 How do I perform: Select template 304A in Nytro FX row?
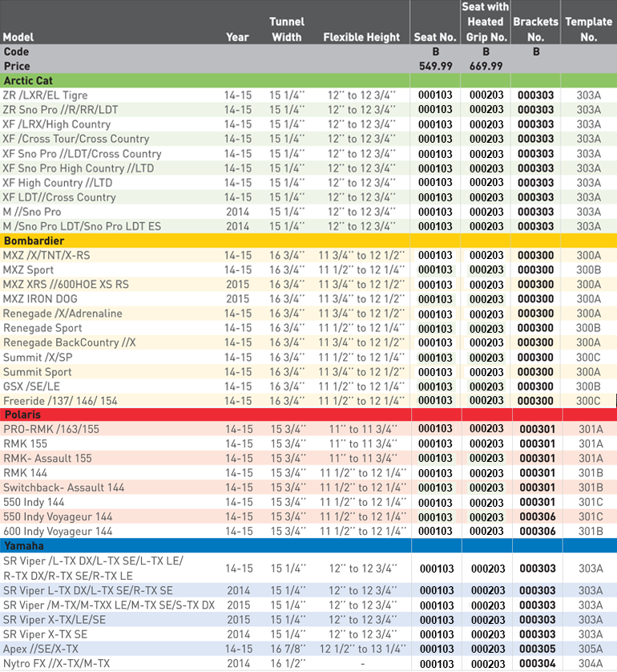(x=591, y=663)
